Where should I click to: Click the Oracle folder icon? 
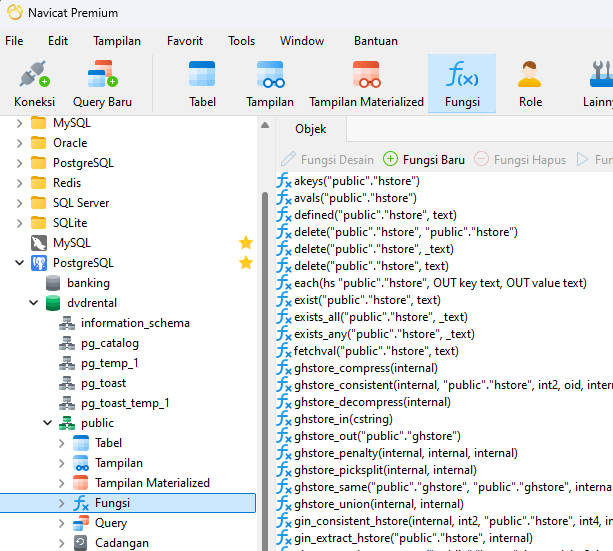tap(38, 143)
